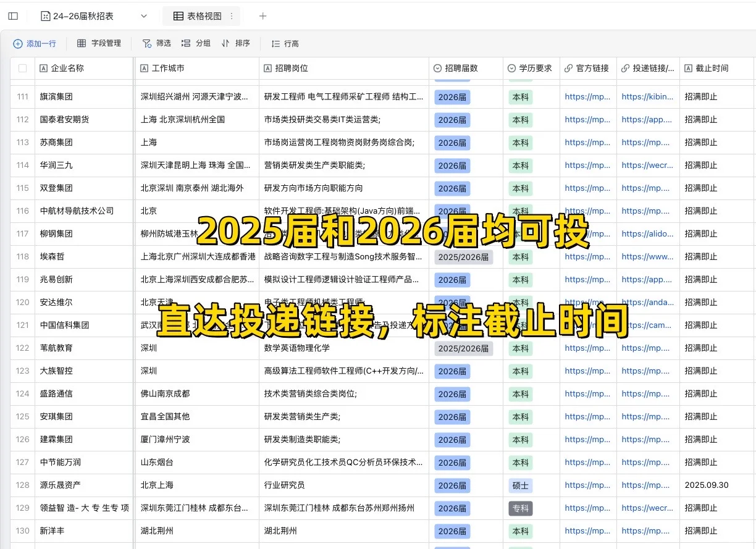Click 2025/2026届 tag in 埃森哲 row
This screenshot has width=756, height=549.
[463, 257]
